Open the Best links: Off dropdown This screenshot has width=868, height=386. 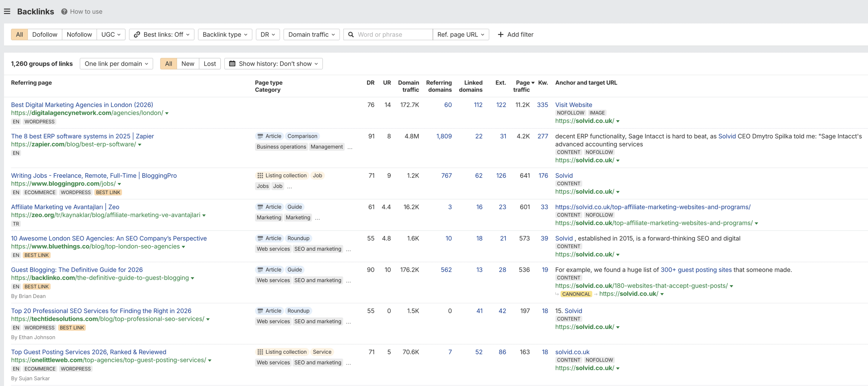pos(162,34)
